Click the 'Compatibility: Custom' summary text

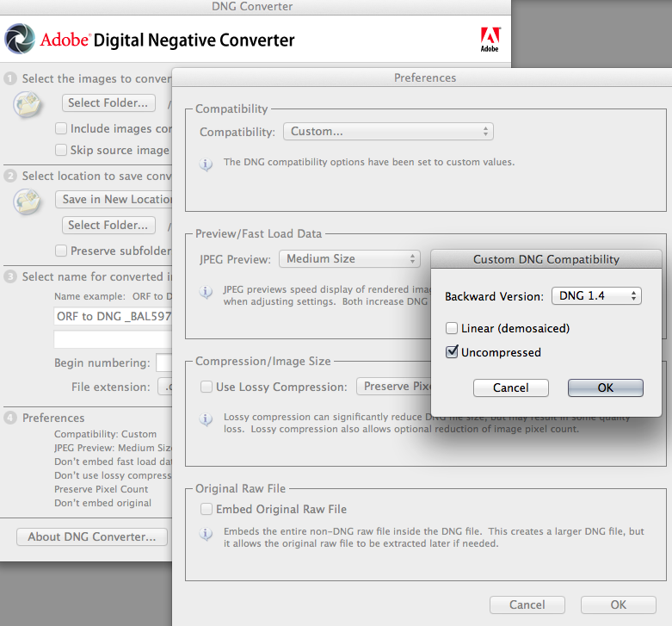[106, 434]
